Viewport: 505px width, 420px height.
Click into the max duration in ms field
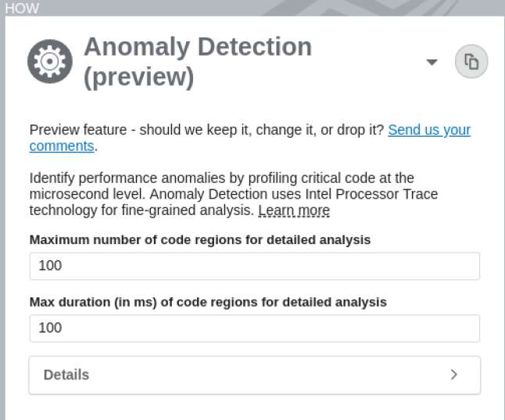tap(254, 328)
